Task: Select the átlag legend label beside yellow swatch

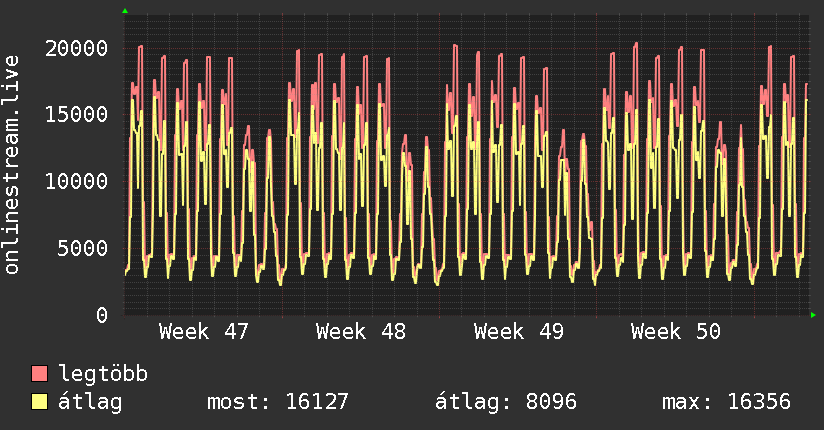Action: coord(90,403)
